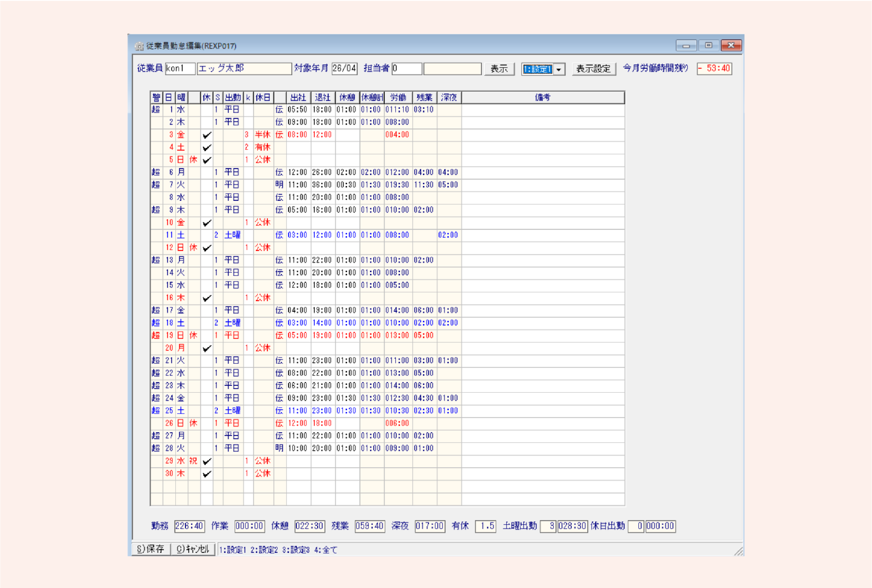Toggle the 休 checkmark on day 12 row

[x=207, y=248]
